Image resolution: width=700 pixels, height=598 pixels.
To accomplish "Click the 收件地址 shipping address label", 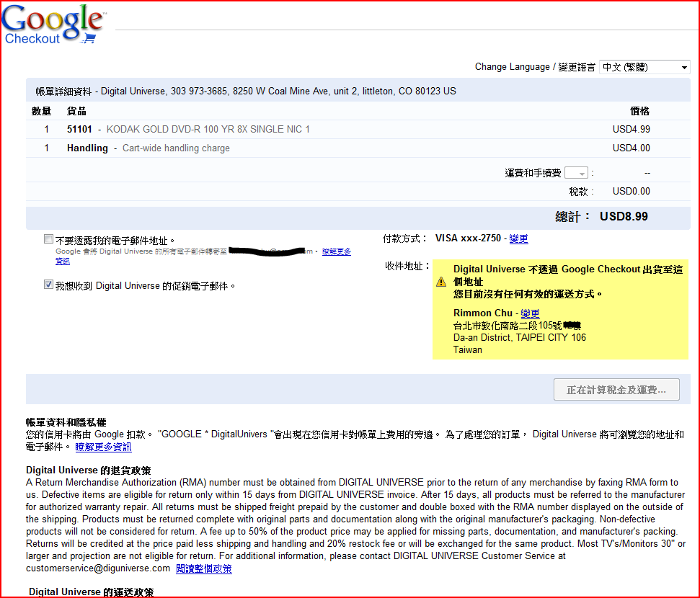I will point(407,266).
